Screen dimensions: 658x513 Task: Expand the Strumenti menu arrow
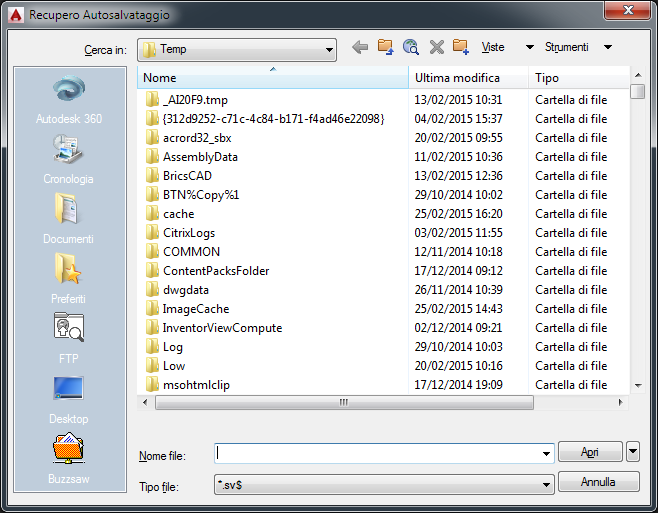608,47
